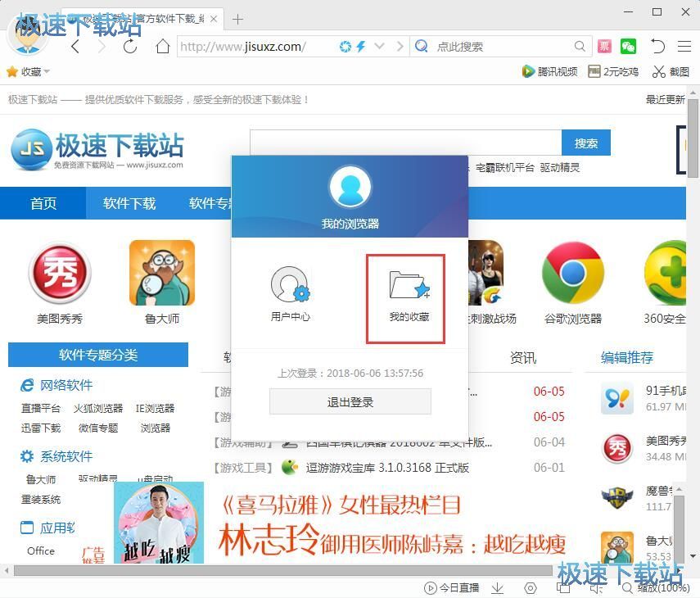Click the site search text box
Image resolution: width=700 pixels, height=598 pixels.
tap(405, 142)
